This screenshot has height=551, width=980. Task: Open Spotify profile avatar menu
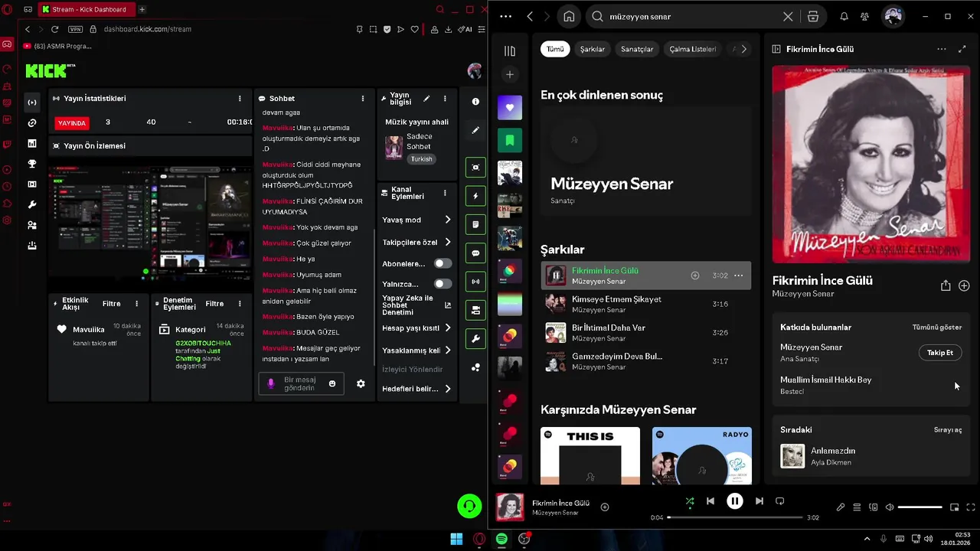[x=893, y=16]
